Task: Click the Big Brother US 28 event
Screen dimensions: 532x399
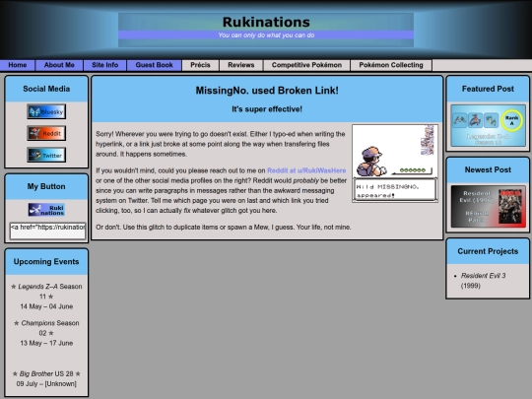Action: point(46,374)
